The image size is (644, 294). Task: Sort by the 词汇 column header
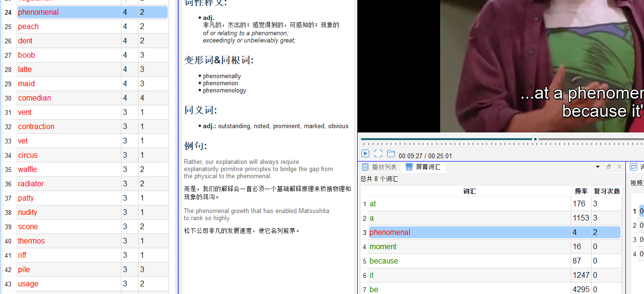tap(470, 191)
